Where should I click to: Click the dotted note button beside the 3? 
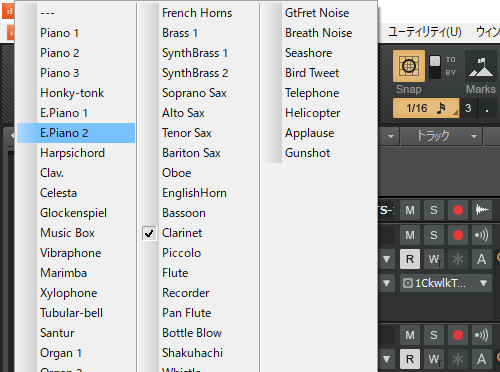487,108
